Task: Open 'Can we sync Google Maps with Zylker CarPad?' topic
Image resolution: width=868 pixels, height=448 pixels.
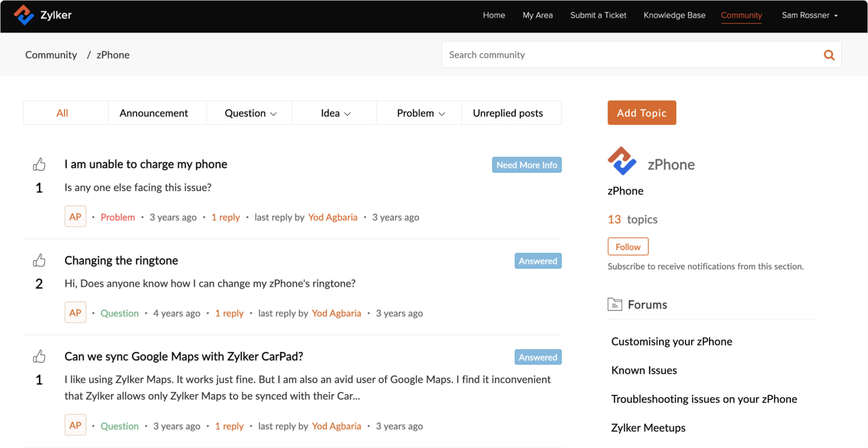Action: tap(184, 357)
